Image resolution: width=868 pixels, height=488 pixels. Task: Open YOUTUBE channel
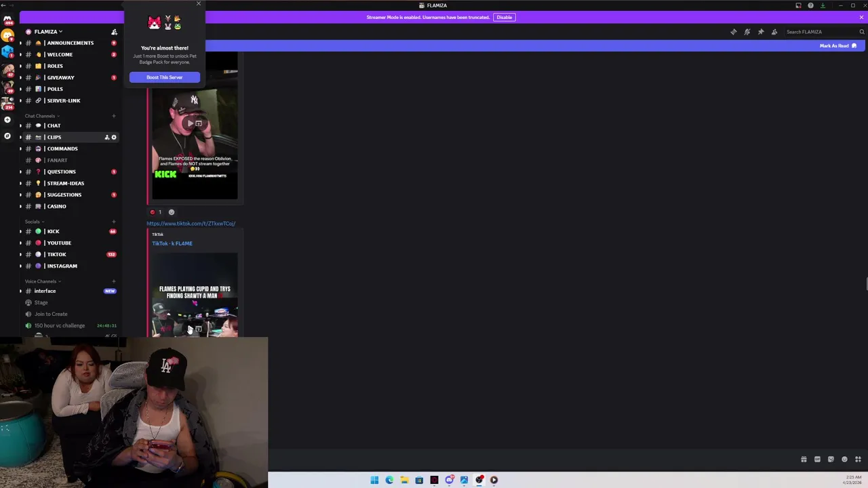(x=71, y=243)
